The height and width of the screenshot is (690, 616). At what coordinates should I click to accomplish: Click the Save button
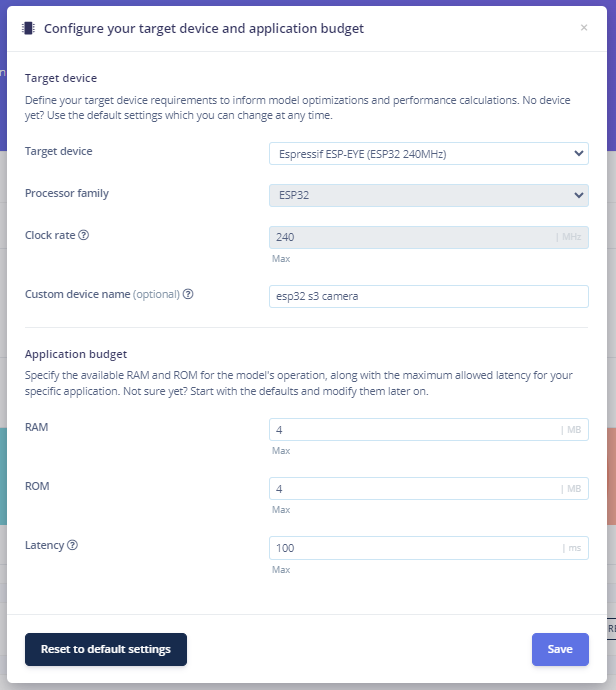(x=560, y=649)
